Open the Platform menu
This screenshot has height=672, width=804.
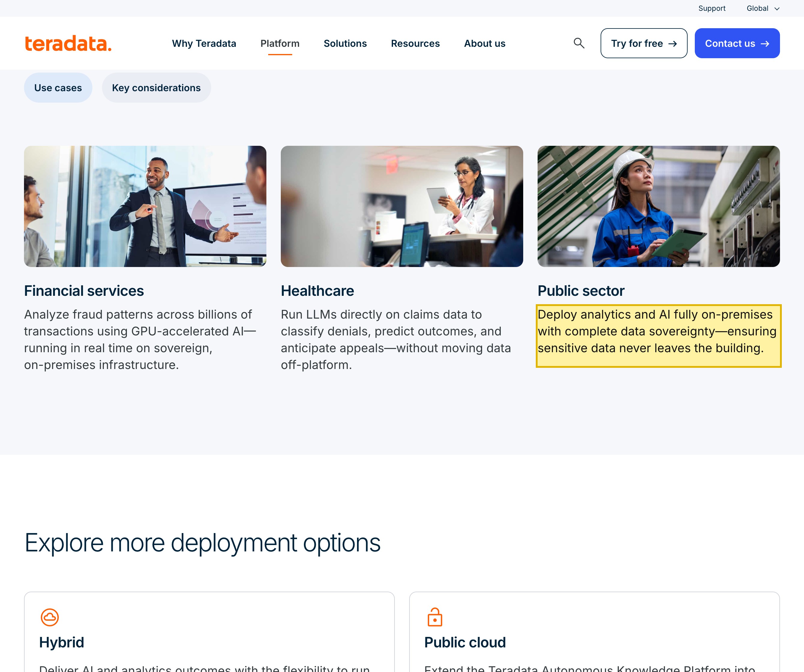click(280, 44)
